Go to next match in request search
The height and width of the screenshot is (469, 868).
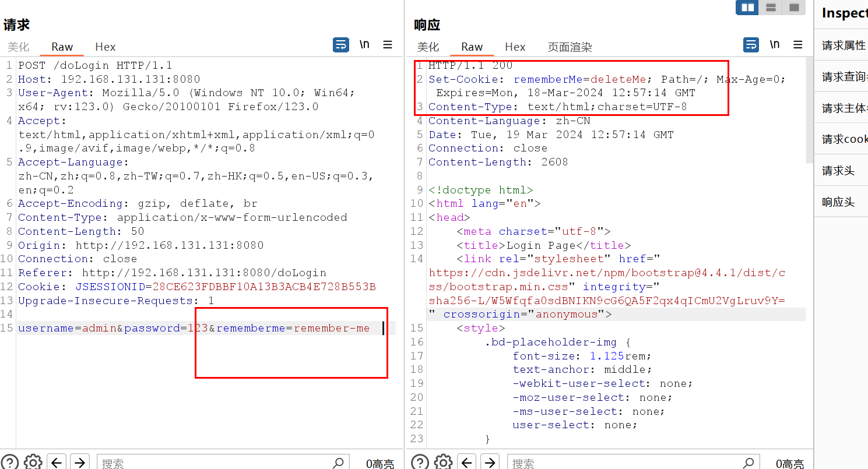pyautogui.click(x=80, y=462)
